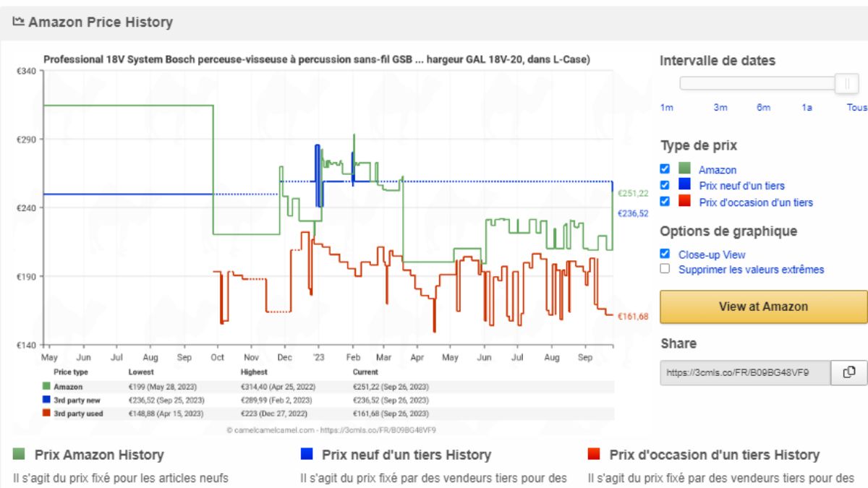Viewport: 868px width, 488px height.
Task: Click the copy share link icon
Action: click(x=849, y=372)
